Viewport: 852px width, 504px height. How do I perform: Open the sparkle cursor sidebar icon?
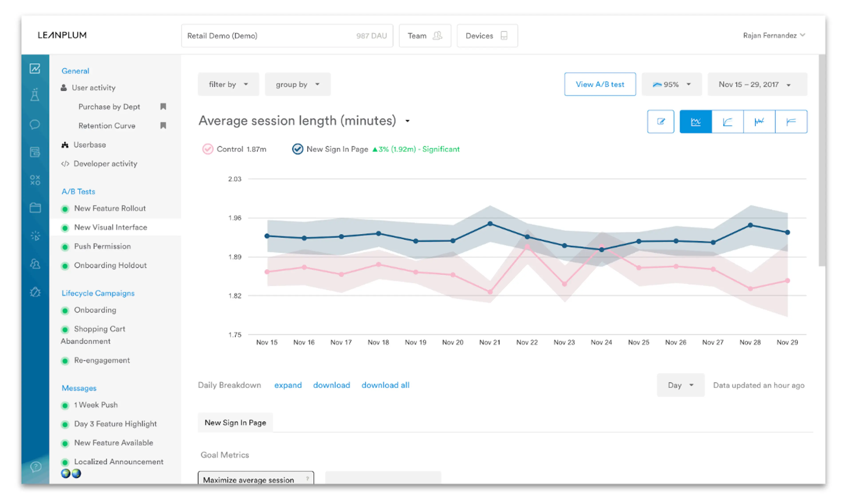tap(35, 236)
